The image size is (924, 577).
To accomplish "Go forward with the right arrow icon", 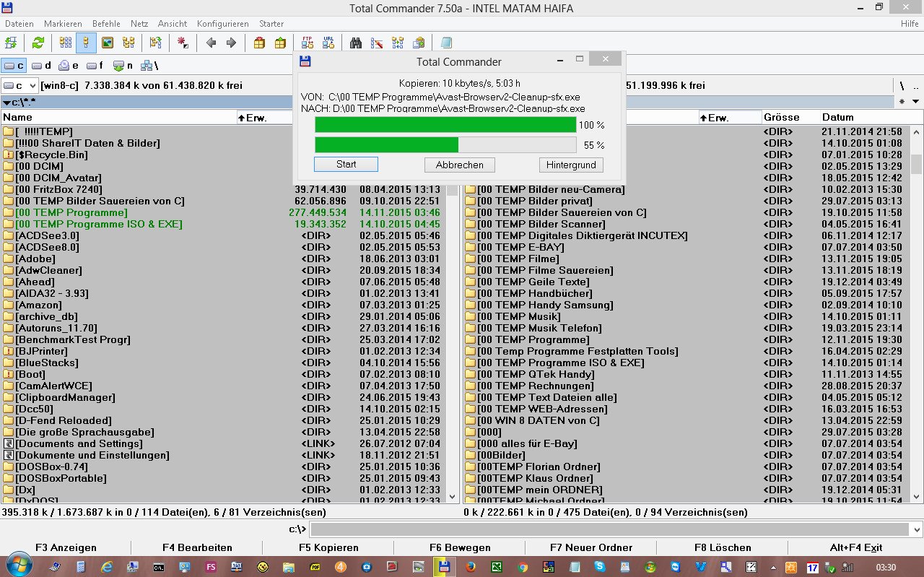I will click(x=232, y=43).
